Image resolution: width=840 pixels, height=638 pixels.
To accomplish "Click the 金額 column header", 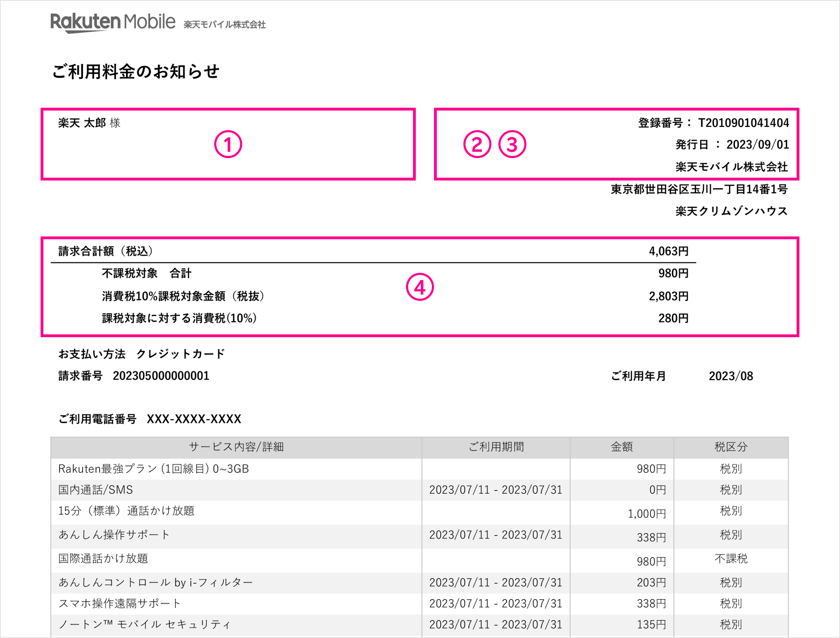I will point(622,447).
